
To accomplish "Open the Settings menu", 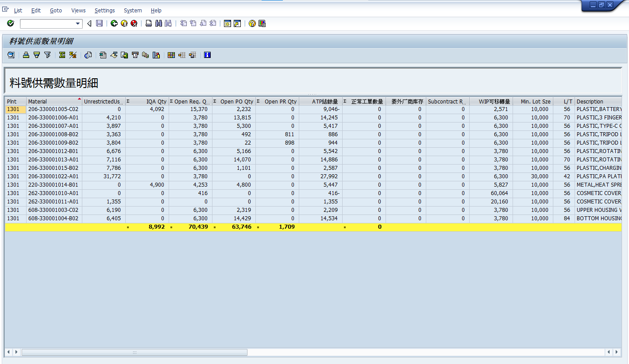I will (104, 10).
